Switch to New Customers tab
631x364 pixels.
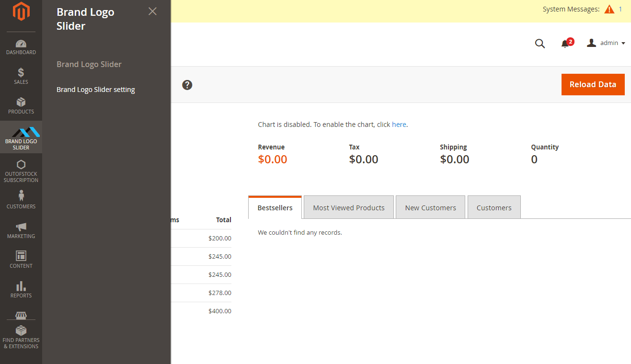pyautogui.click(x=430, y=208)
